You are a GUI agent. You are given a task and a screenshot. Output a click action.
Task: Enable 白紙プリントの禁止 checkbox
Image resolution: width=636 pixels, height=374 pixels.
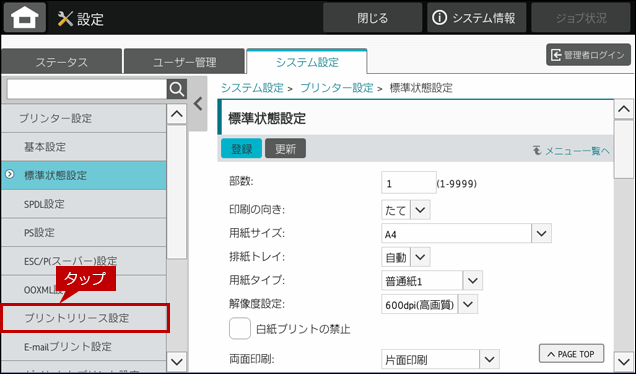(x=240, y=329)
